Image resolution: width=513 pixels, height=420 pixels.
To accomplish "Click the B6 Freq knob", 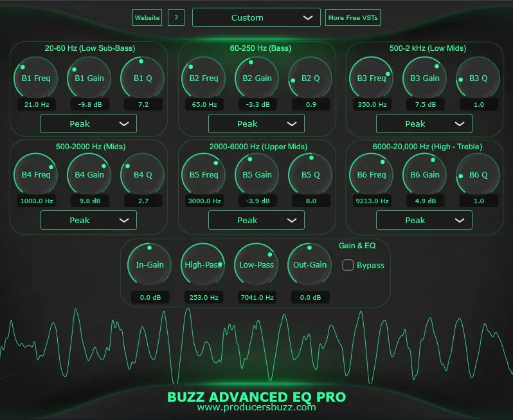I will tap(372, 174).
